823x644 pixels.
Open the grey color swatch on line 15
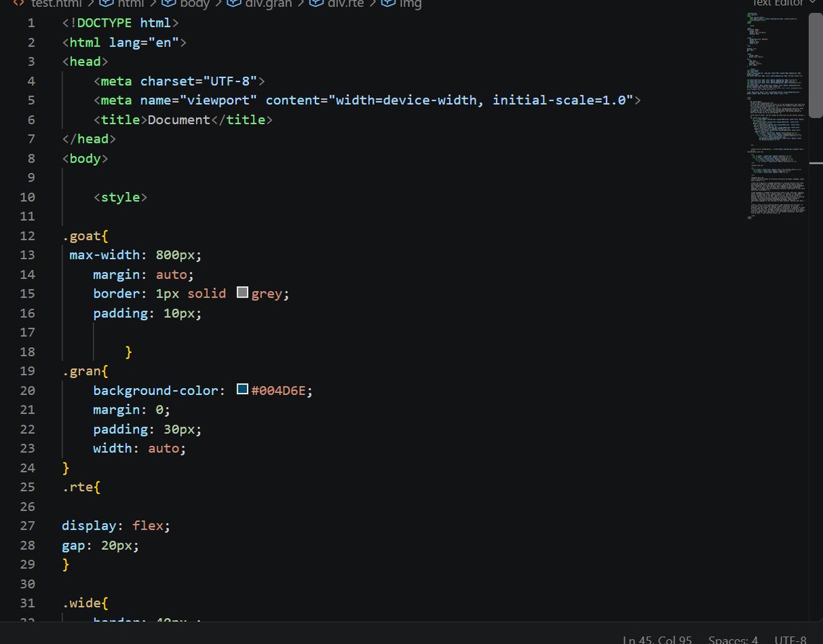(x=242, y=293)
